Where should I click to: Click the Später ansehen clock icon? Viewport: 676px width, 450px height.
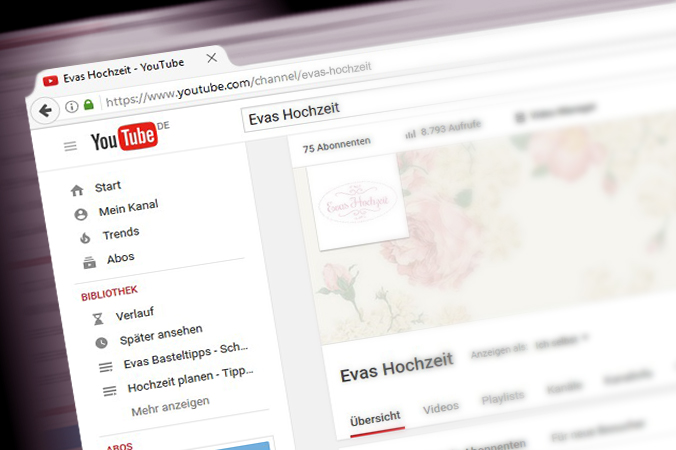[101, 343]
